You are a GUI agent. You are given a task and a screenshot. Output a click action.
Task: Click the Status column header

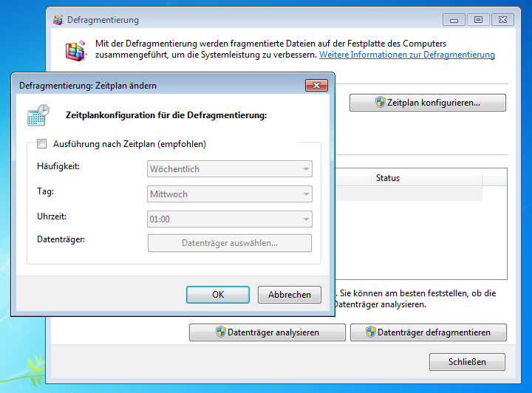(426, 178)
